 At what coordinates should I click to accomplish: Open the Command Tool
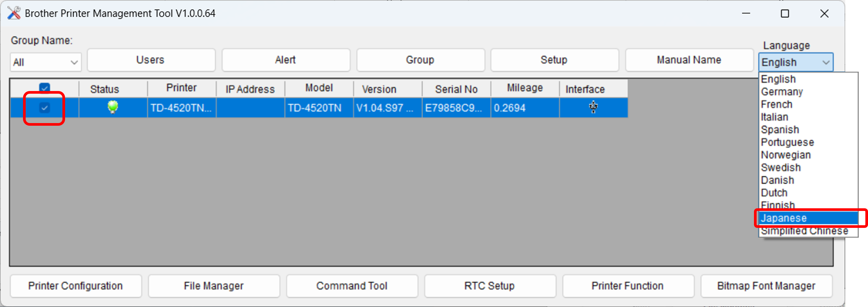pos(352,286)
